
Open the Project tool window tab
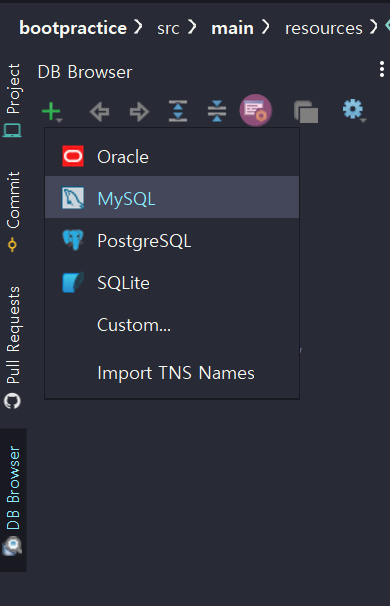(x=13, y=100)
